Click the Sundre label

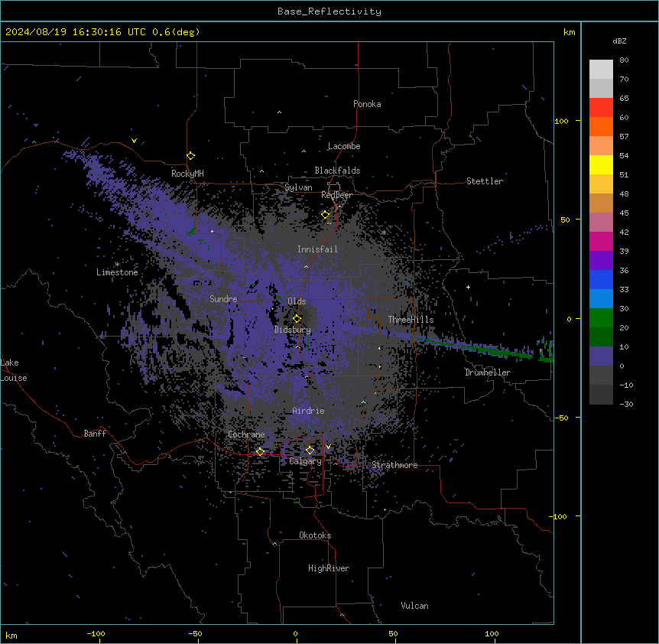pos(223,299)
